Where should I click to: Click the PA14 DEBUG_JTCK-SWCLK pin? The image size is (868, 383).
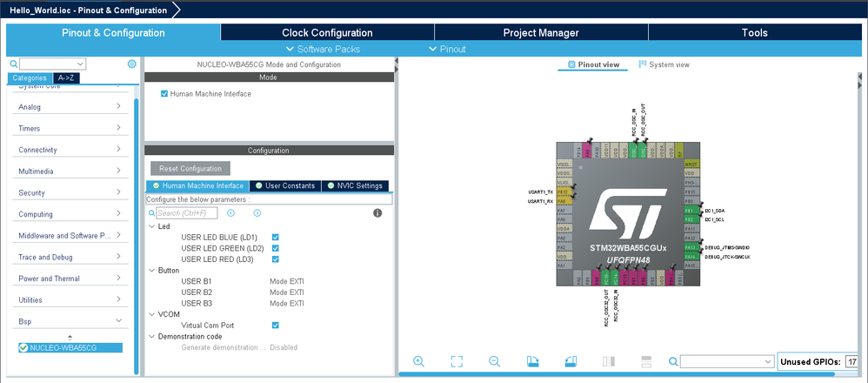pyautogui.click(x=690, y=257)
